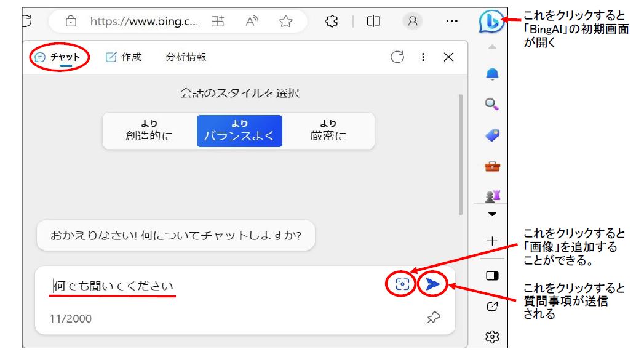Select the よりバランスよく conversation style
Viewport: 644px width, 357px height.
coord(239,130)
